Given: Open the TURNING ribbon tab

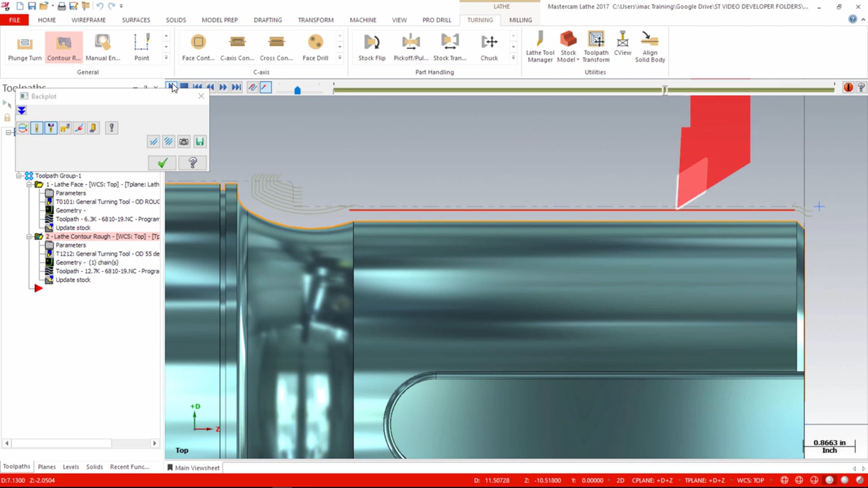Looking at the screenshot, I should (x=480, y=20).
